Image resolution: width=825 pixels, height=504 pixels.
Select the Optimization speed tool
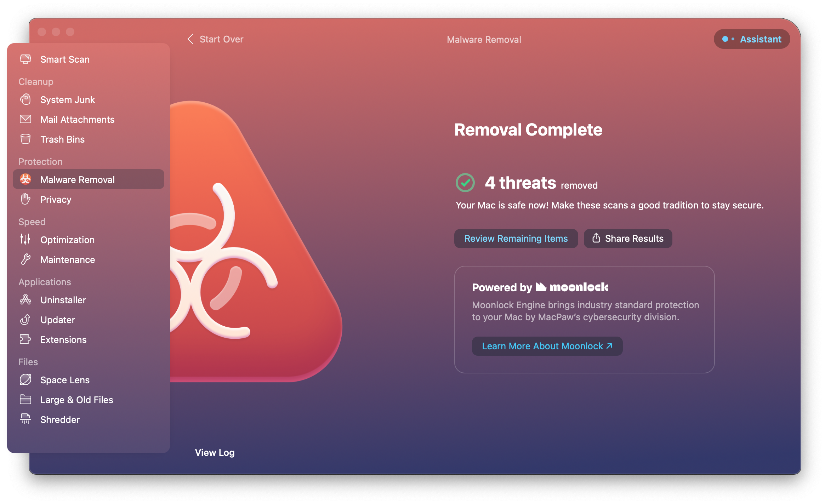pos(68,240)
